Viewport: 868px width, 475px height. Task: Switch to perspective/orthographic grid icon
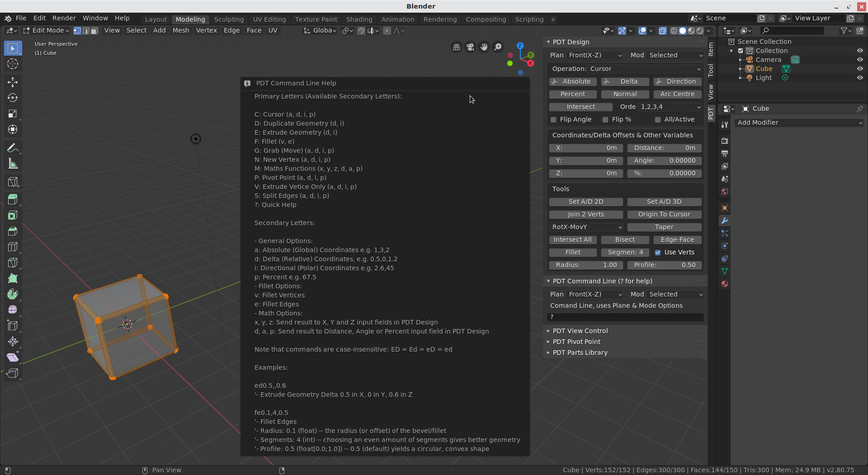pos(457,47)
